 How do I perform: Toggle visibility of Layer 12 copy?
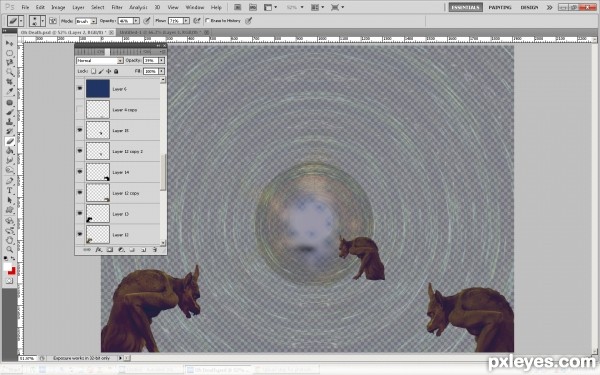pyautogui.click(x=80, y=193)
